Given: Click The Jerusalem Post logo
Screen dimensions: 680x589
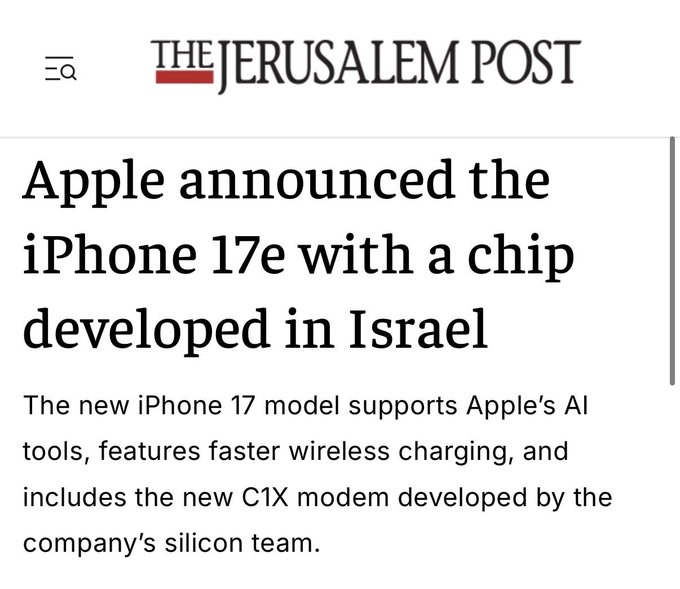Looking at the screenshot, I should click(x=366, y=65).
